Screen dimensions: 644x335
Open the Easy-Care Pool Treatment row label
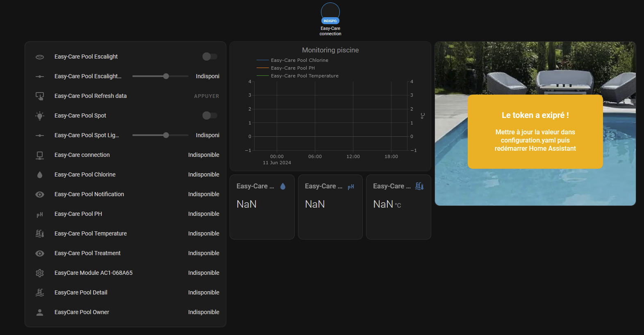(87, 253)
